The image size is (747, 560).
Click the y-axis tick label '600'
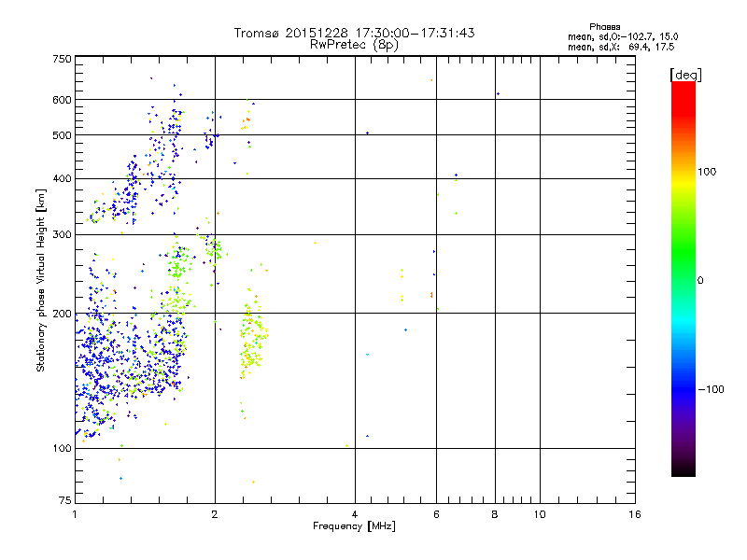[62, 100]
